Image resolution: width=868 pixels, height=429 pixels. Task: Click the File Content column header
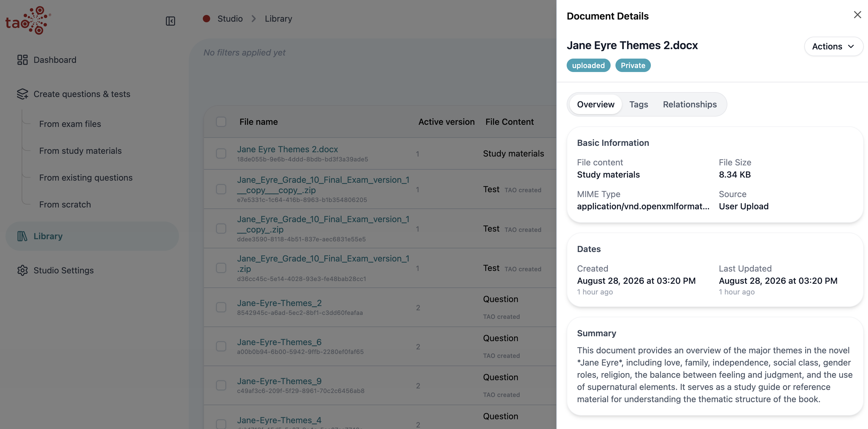(509, 122)
